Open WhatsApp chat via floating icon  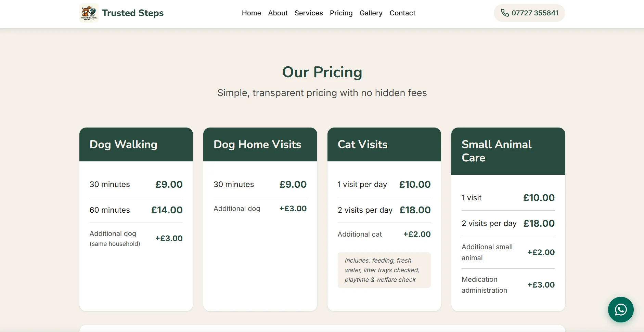[620, 310]
